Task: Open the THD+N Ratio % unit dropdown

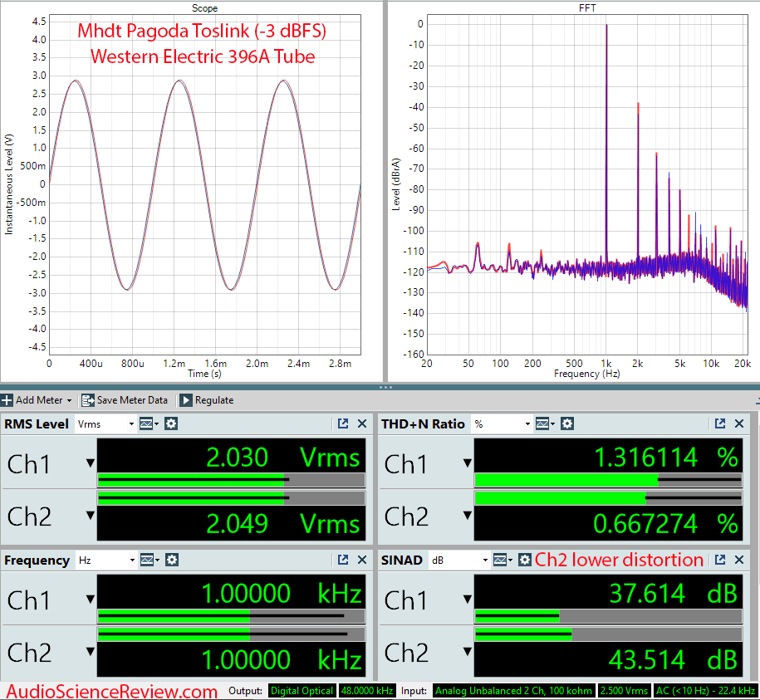Action: click(503, 423)
